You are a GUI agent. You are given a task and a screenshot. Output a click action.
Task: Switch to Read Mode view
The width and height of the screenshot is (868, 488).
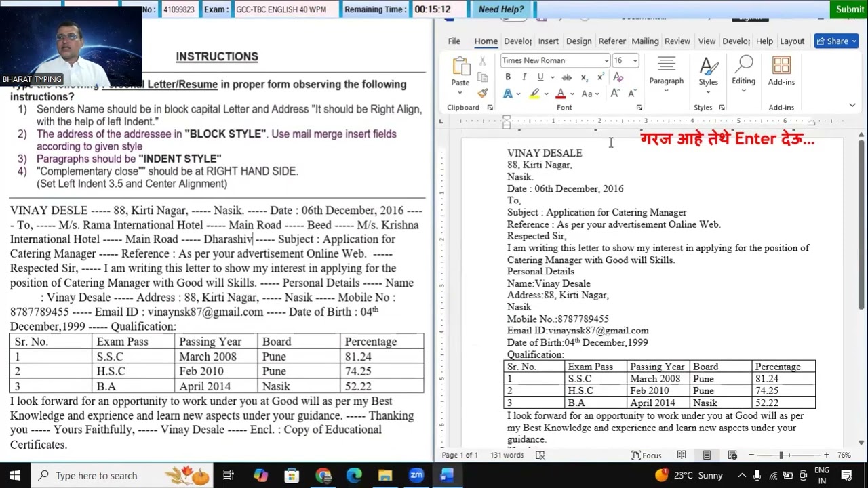click(682, 455)
